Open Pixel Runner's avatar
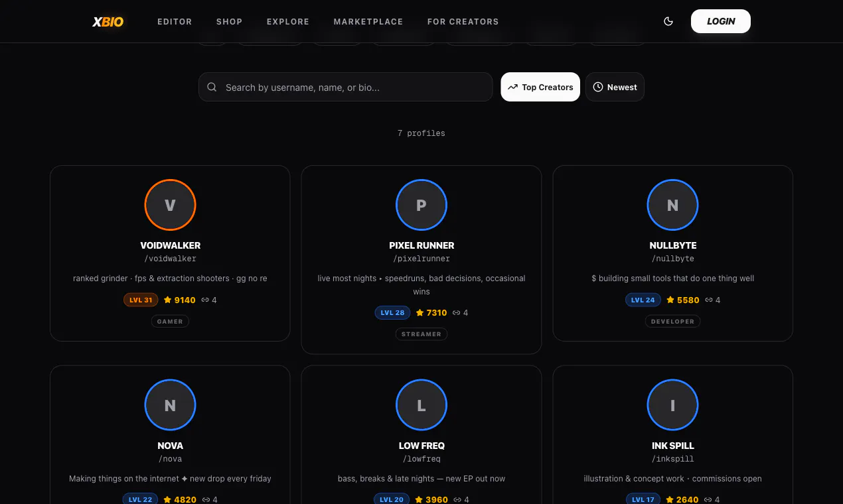The width and height of the screenshot is (843, 504). pos(421,205)
